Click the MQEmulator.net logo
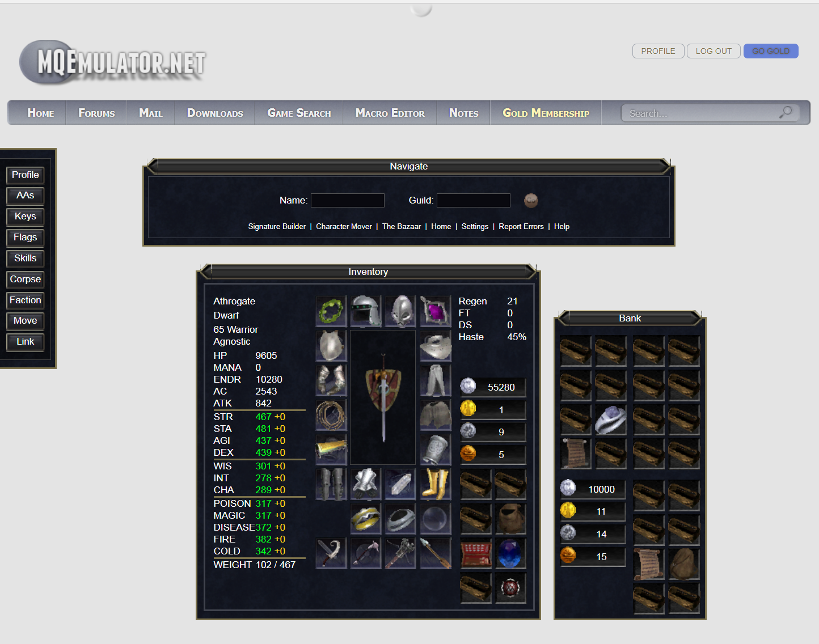The image size is (819, 644). click(113, 62)
